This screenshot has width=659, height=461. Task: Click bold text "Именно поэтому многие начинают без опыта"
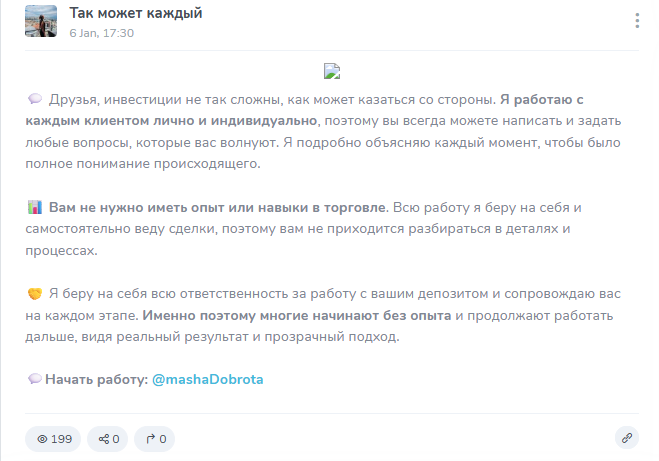click(297, 315)
